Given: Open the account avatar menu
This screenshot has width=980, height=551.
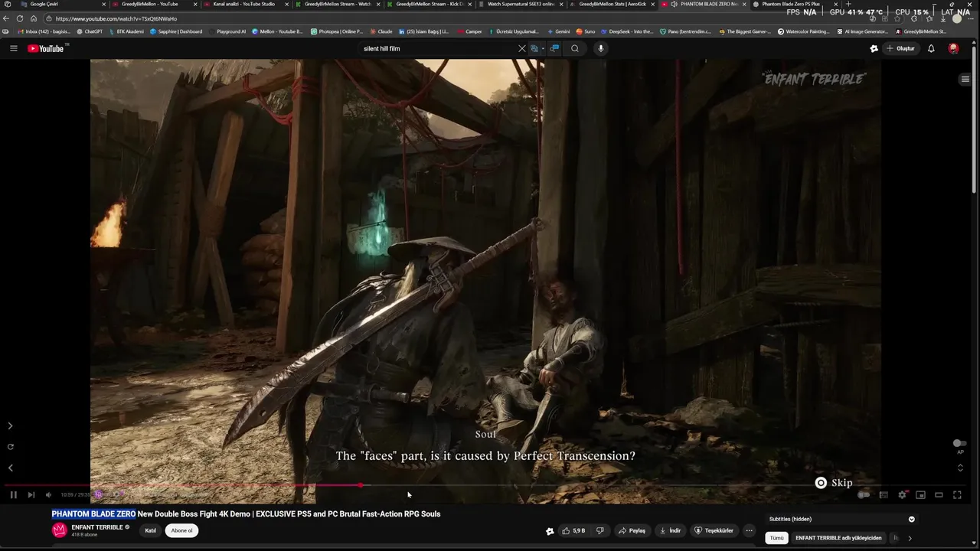Looking at the screenshot, I should (x=953, y=48).
